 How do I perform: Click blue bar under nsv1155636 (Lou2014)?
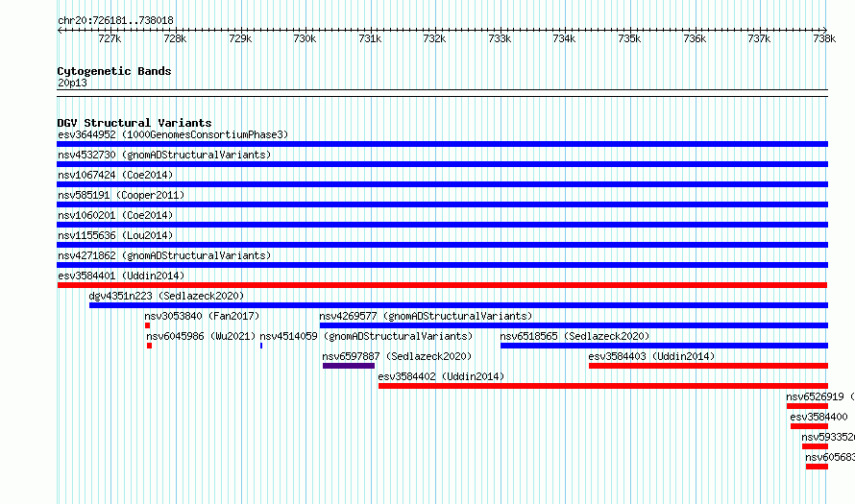point(442,245)
